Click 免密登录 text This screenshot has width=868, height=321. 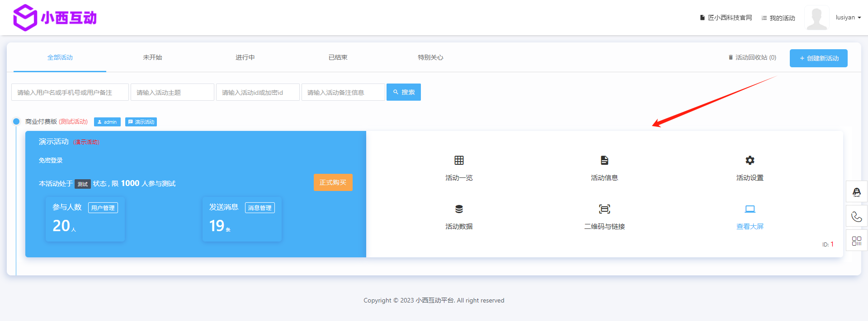click(x=51, y=160)
